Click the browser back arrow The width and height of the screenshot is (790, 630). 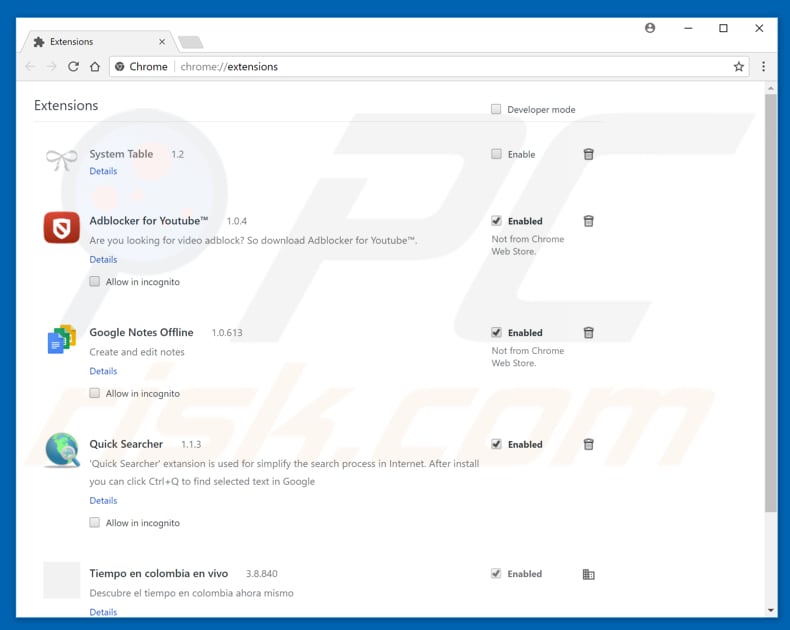(30, 67)
